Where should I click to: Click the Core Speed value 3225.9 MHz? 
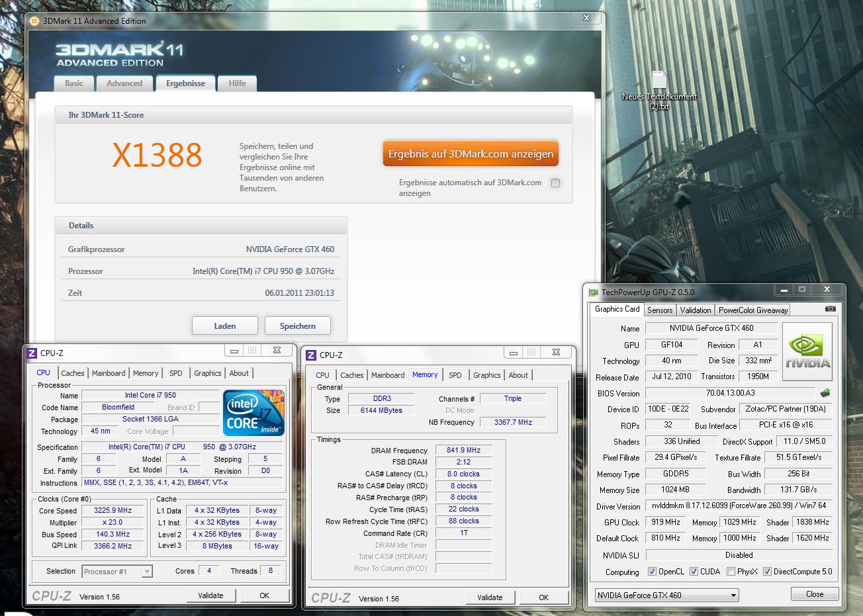pyautogui.click(x=113, y=511)
